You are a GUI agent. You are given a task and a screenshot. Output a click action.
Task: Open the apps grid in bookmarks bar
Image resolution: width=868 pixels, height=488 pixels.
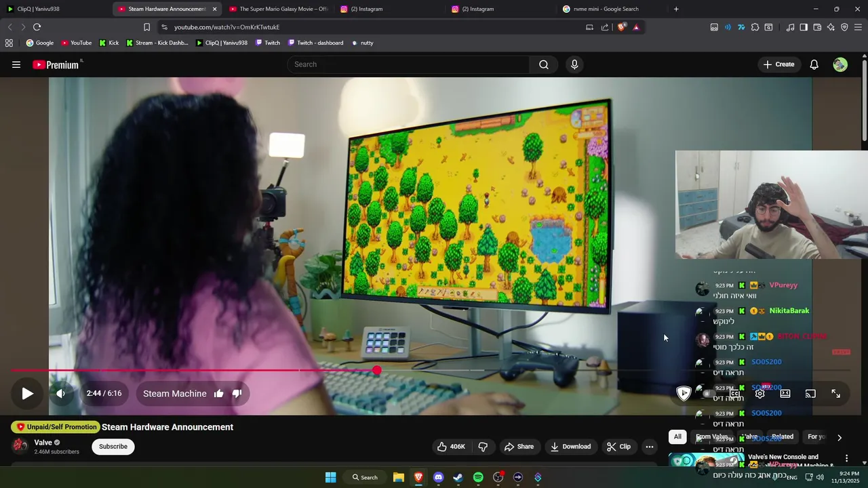coord(9,43)
